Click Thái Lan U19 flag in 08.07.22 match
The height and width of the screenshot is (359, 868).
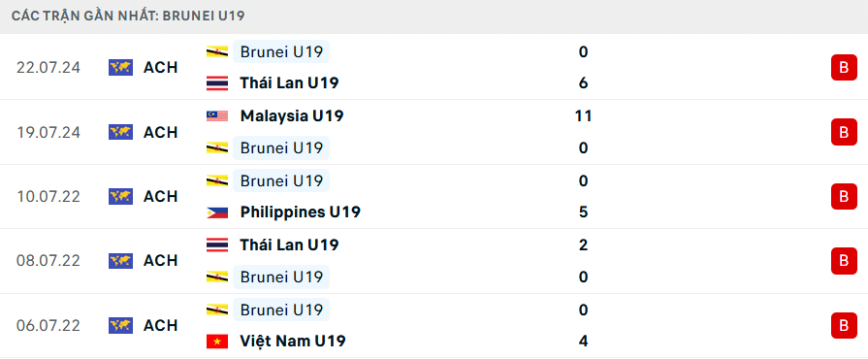[x=217, y=245]
